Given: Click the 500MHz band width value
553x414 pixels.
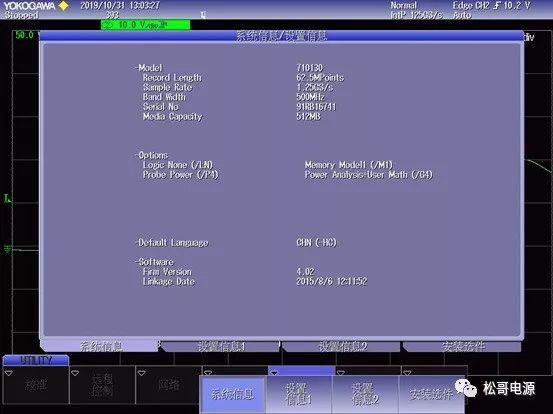Looking at the screenshot, I should coord(310,97).
